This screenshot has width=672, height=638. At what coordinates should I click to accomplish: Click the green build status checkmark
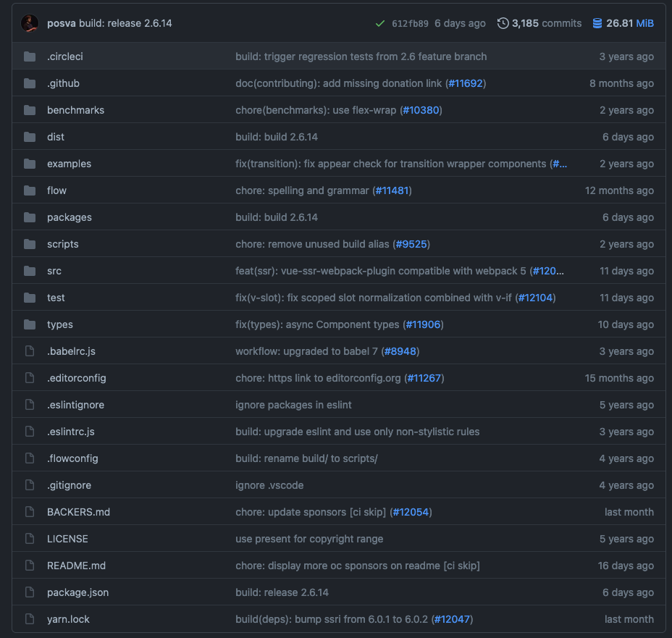click(x=380, y=23)
